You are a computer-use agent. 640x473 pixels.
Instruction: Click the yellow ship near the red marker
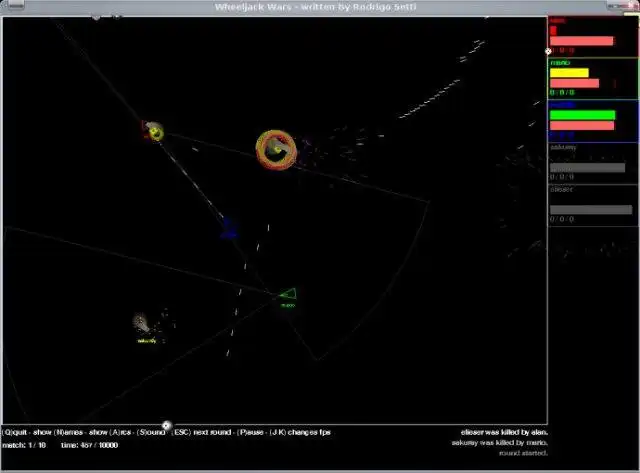point(156,132)
